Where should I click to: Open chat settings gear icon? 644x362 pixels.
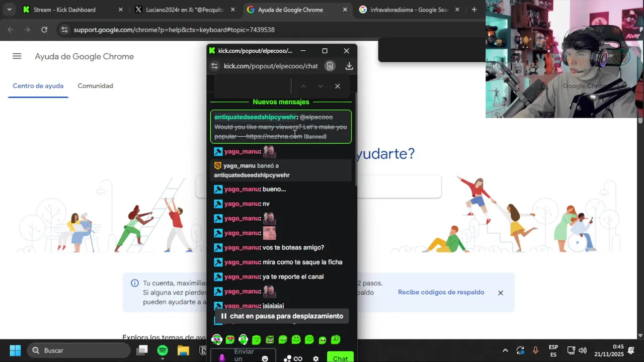point(315,358)
